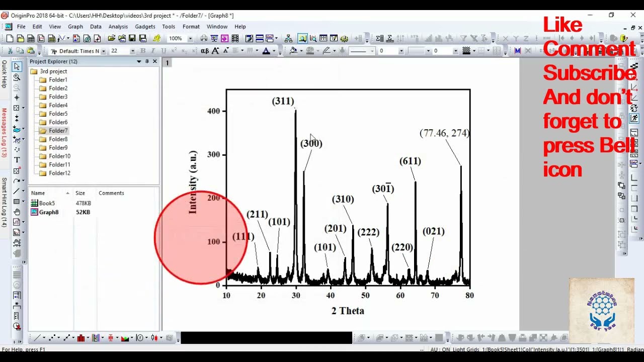Screen dimensions: 644x362
Task: Click the font color A swatch
Action: point(266,51)
